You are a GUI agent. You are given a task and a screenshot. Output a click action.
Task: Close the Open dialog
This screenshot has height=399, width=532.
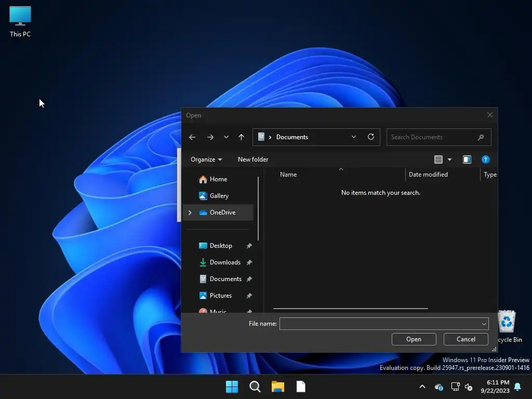(x=489, y=115)
